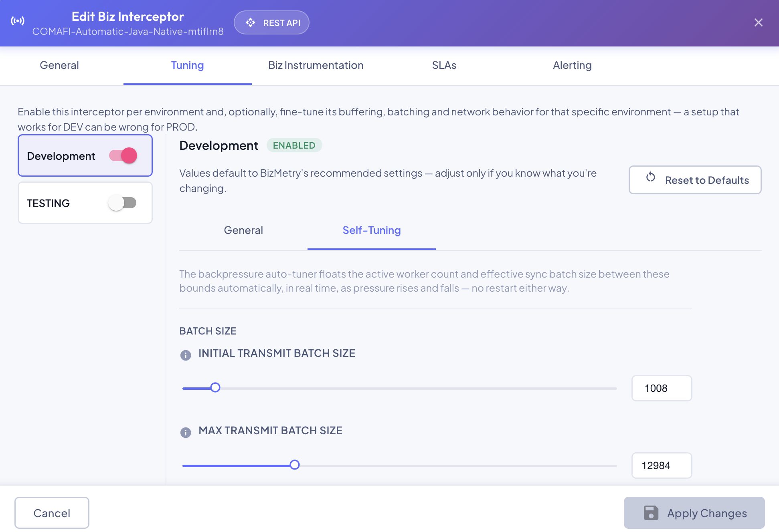
Task: Click the REST API badge
Action: click(x=271, y=22)
